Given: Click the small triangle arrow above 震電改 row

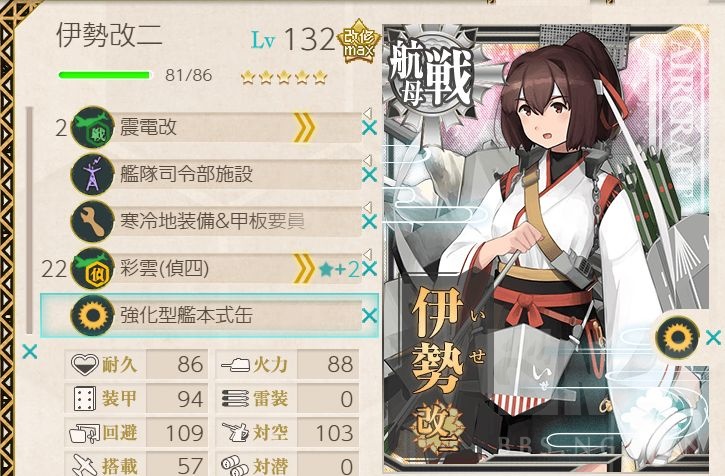Looking at the screenshot, I should pyautogui.click(x=368, y=113).
